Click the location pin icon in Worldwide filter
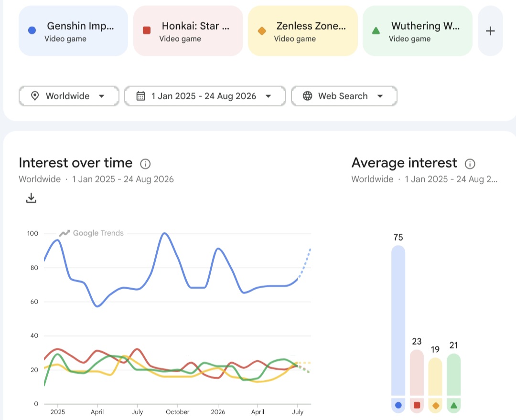This screenshot has width=516, height=420. click(x=34, y=96)
